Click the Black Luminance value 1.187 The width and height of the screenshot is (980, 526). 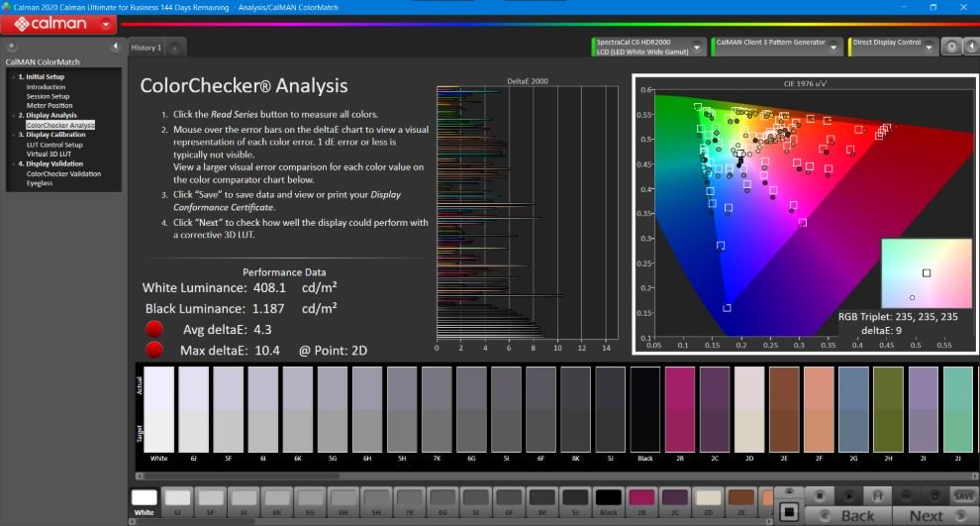tap(268, 308)
